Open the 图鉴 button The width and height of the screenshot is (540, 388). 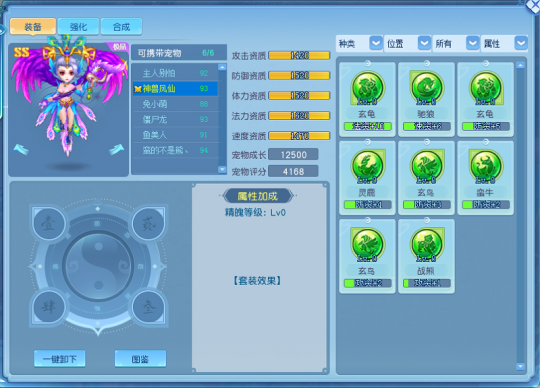[x=140, y=359]
